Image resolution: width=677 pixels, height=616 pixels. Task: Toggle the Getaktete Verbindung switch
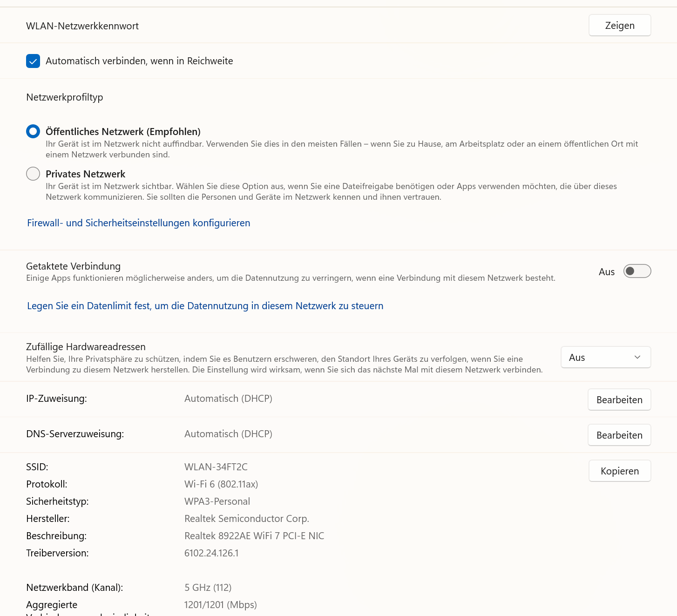point(636,271)
